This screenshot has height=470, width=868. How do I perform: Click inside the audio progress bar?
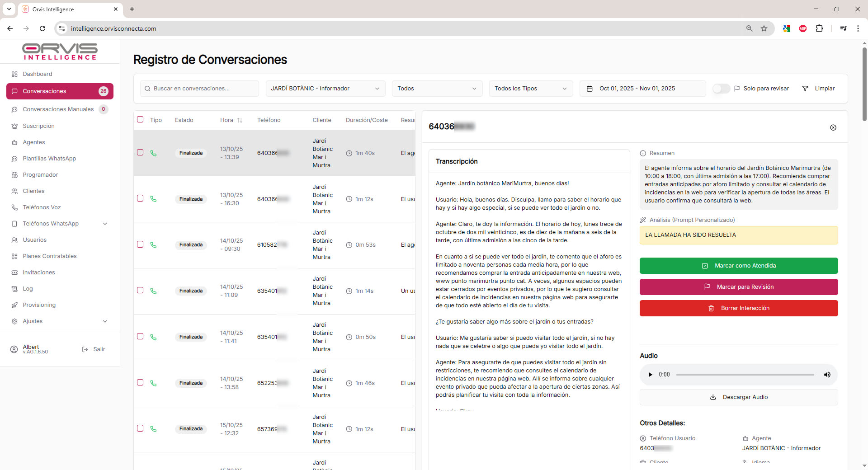745,375
